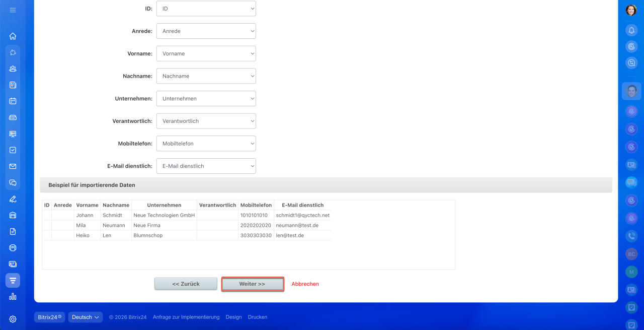Viewport: 644px width, 330px height.
Task: Select the cell len@test.de
Action: [x=302, y=235]
